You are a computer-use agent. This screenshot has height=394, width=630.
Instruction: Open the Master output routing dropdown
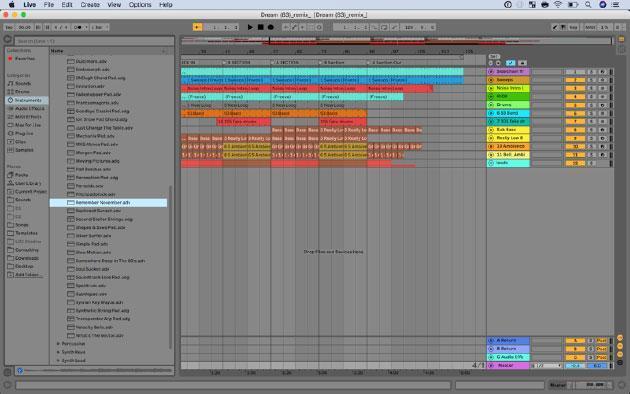pos(546,365)
